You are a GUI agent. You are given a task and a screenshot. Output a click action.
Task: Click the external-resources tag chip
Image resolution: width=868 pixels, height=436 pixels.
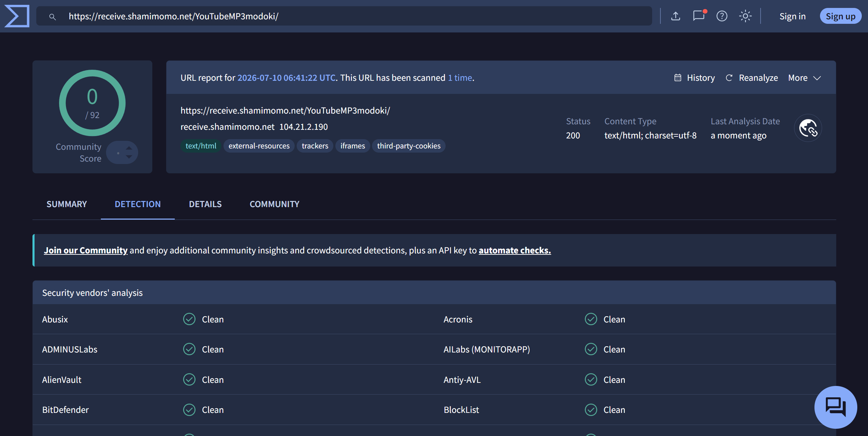tap(259, 146)
